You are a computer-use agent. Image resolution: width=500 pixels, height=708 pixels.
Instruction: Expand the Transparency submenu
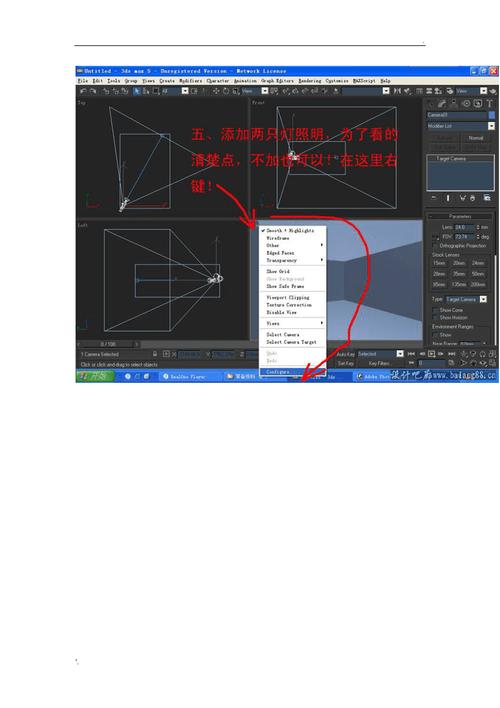[x=292, y=261]
